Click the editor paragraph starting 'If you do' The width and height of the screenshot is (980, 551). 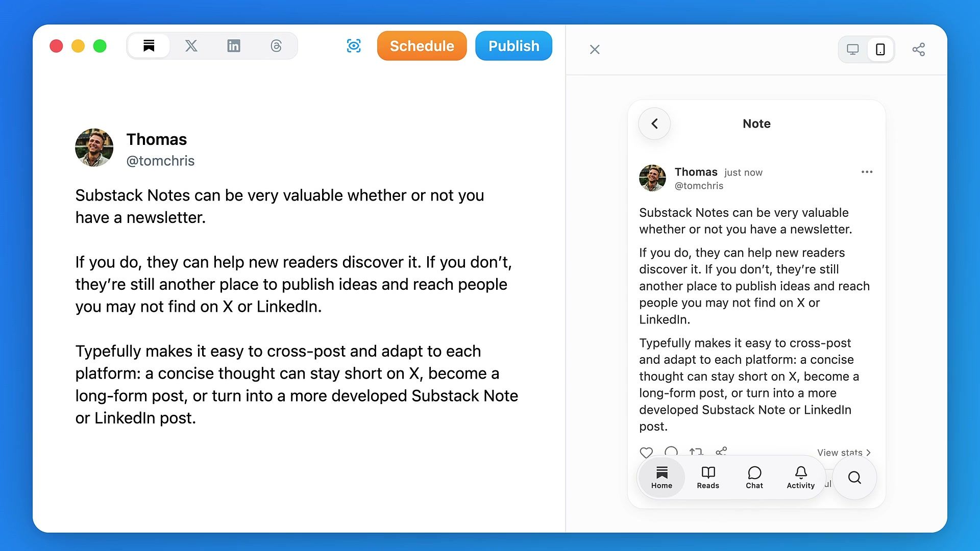[x=293, y=284]
